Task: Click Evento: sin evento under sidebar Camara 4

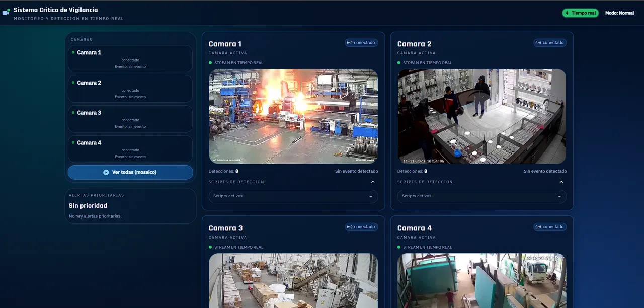Action: [x=130, y=157]
